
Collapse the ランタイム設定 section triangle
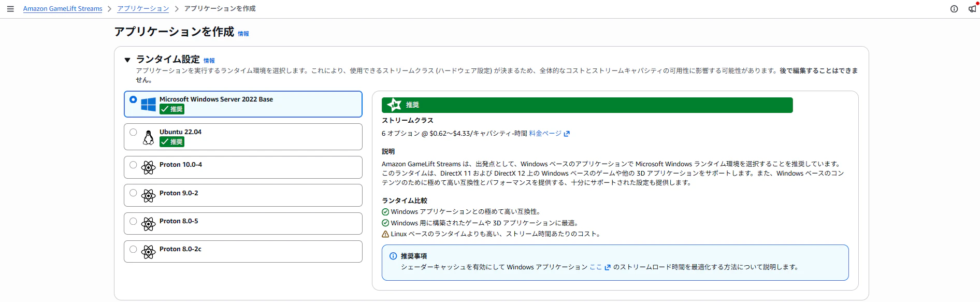(127, 60)
